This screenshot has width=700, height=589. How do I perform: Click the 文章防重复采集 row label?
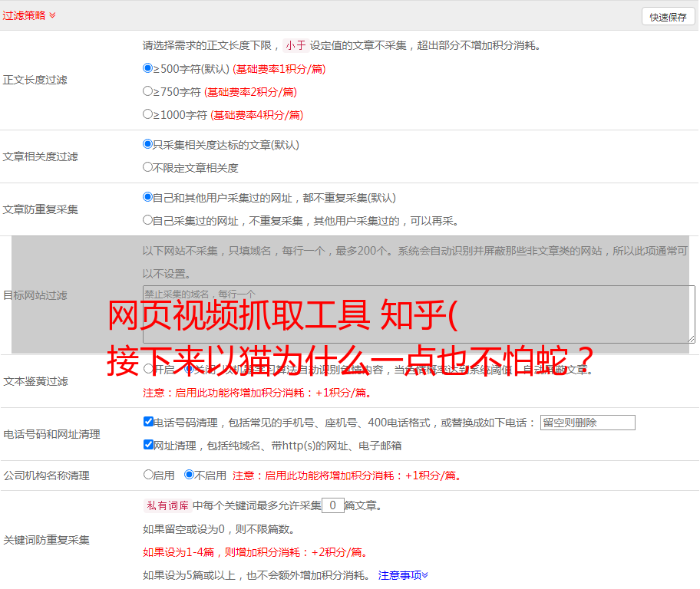[40, 209]
